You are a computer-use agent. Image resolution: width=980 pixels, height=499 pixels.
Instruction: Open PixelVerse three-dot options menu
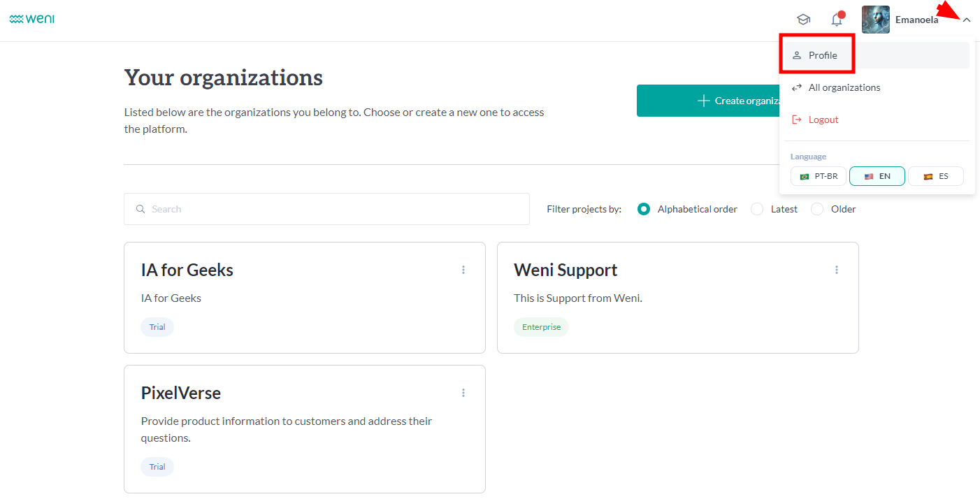pyautogui.click(x=463, y=393)
